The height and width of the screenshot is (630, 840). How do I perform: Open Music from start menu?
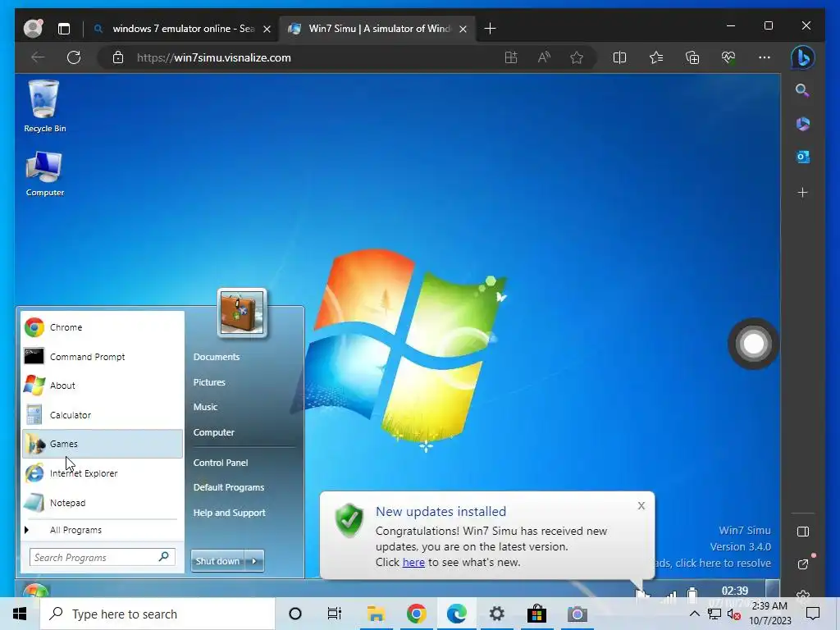(x=205, y=407)
